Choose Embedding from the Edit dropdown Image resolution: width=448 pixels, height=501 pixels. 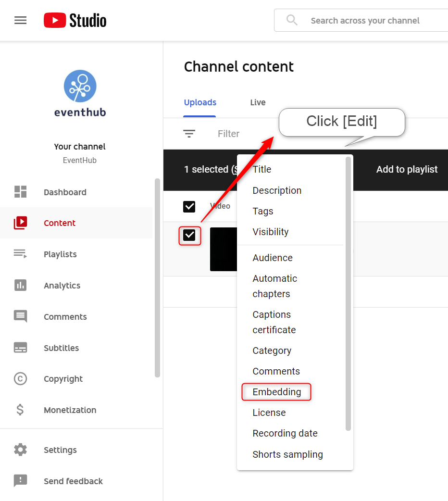(x=277, y=392)
